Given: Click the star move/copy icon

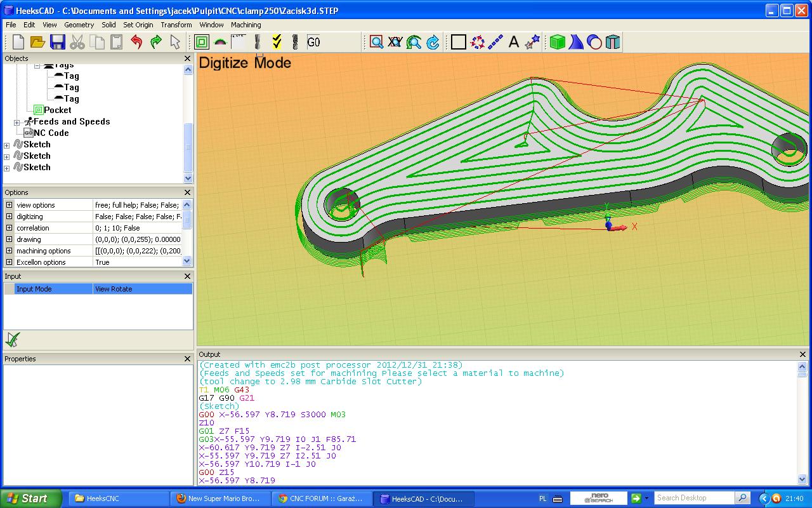Looking at the screenshot, I should [x=533, y=42].
